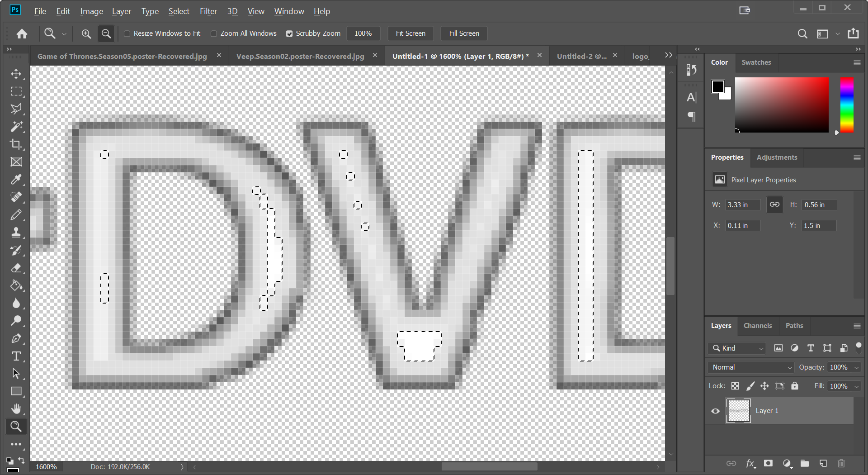Select the Move tool
Viewport: 868px width, 475px height.
click(16, 74)
